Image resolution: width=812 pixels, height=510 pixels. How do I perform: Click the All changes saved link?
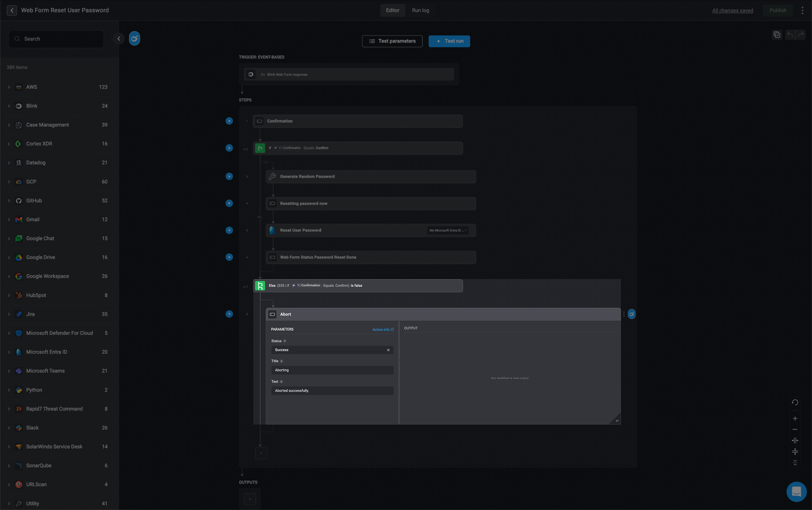click(732, 10)
